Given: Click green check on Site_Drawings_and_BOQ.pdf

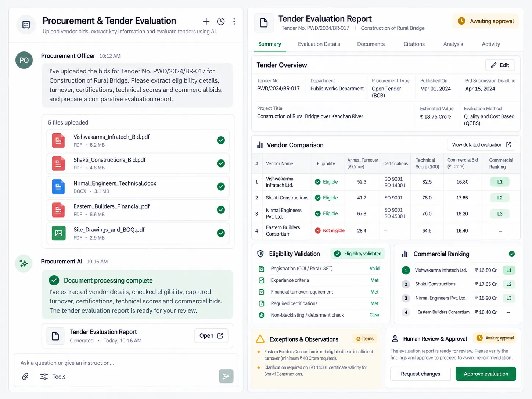Looking at the screenshot, I should tap(221, 233).
